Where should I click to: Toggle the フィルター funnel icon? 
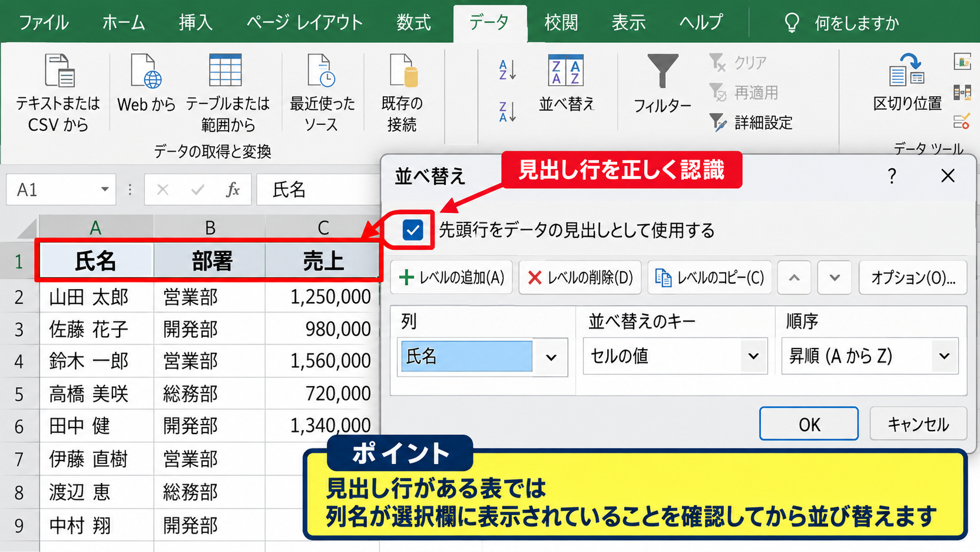click(x=662, y=71)
